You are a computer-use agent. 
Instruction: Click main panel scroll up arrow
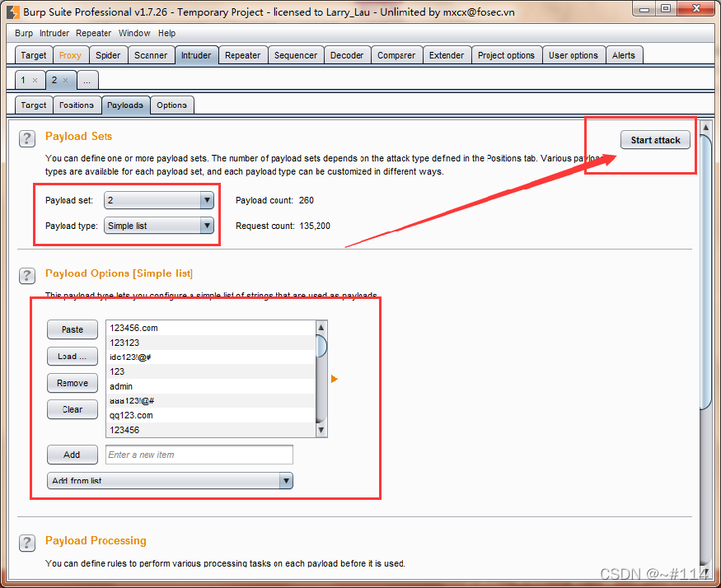(x=705, y=127)
